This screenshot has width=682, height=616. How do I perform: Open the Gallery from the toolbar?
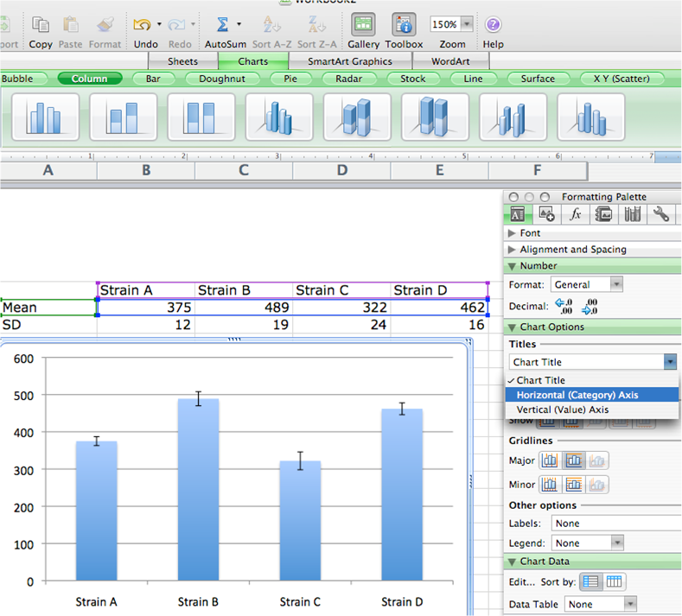tap(364, 25)
